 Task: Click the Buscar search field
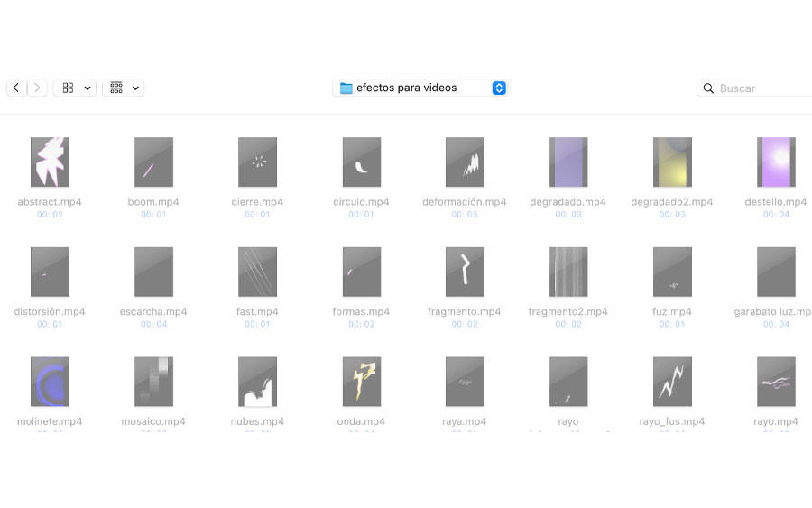coord(762,88)
